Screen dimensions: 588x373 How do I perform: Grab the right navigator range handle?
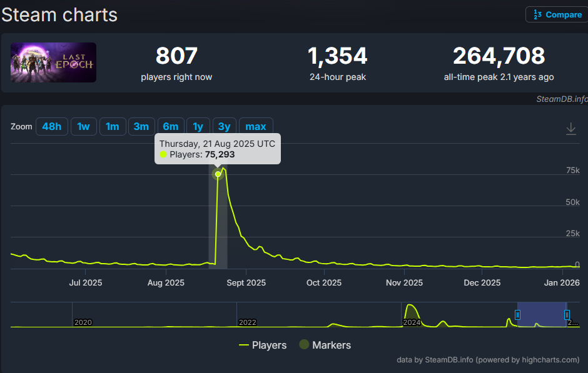click(x=567, y=314)
